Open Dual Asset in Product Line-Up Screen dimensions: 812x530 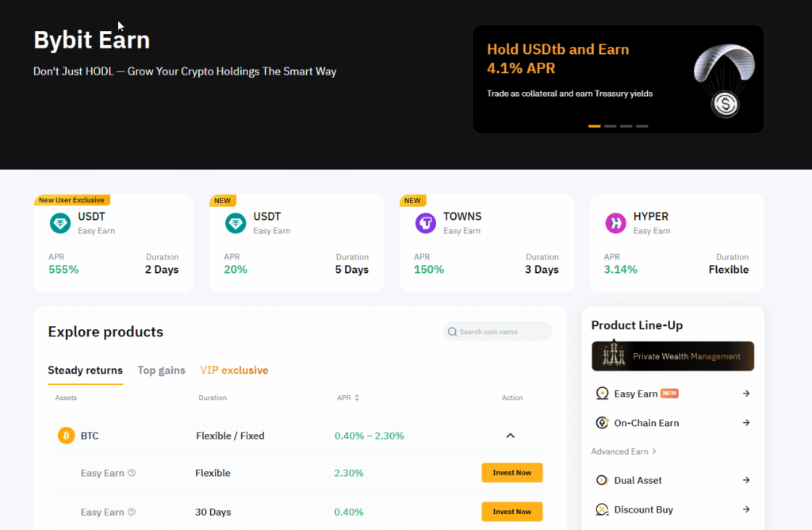672,480
